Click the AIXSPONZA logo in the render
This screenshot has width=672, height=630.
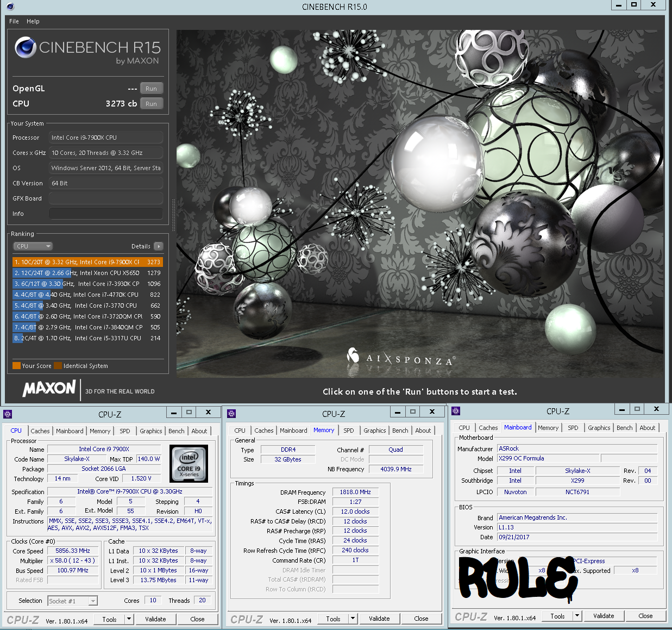pyautogui.click(x=401, y=357)
